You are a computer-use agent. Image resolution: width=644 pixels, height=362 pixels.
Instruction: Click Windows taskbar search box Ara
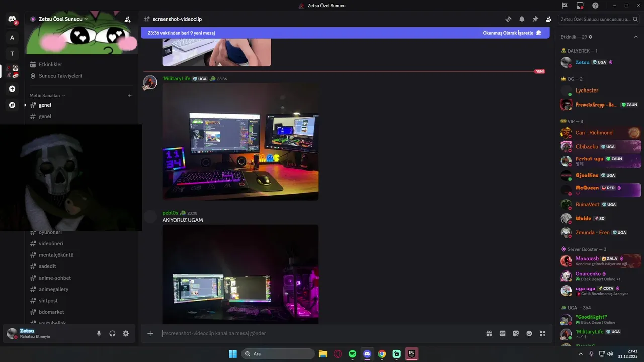click(x=278, y=354)
